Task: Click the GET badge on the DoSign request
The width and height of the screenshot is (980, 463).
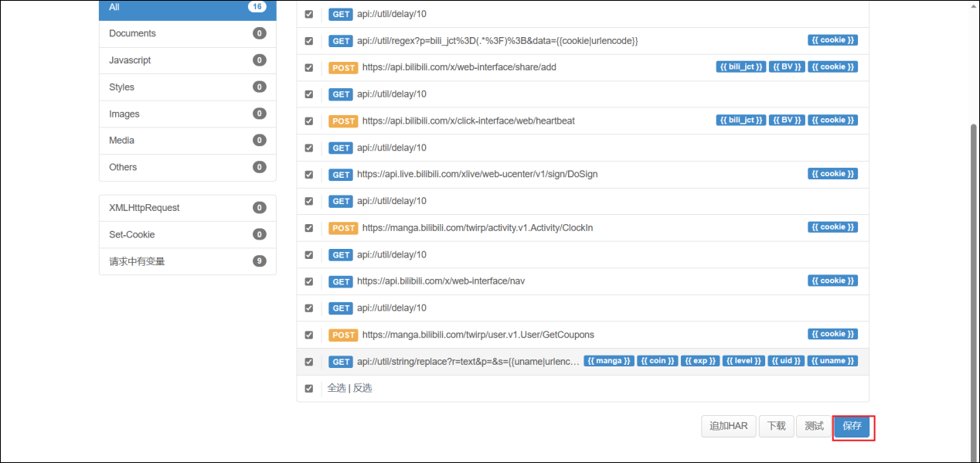Action: (x=341, y=175)
